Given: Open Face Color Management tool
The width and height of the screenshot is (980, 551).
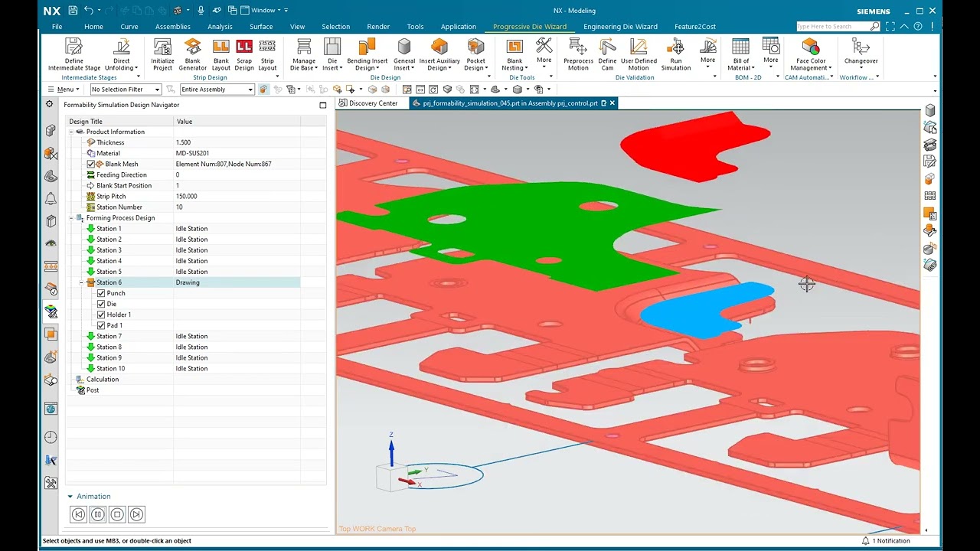Looking at the screenshot, I should 811,54.
